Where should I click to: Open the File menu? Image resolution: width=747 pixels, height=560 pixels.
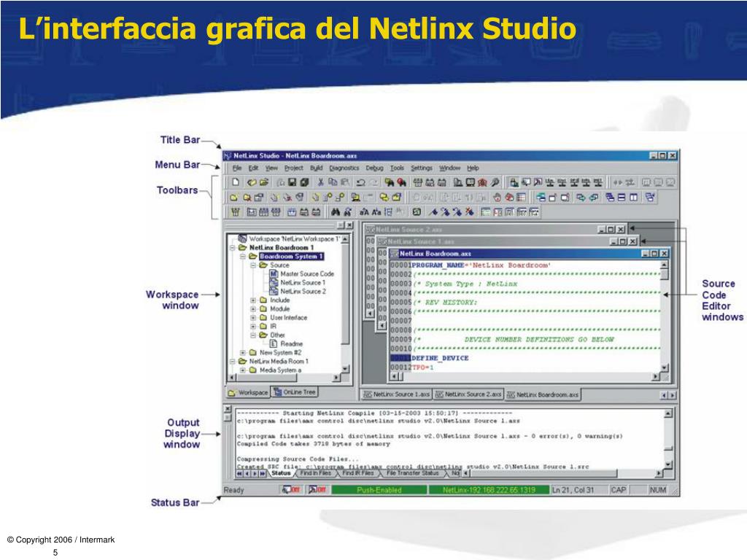237,168
